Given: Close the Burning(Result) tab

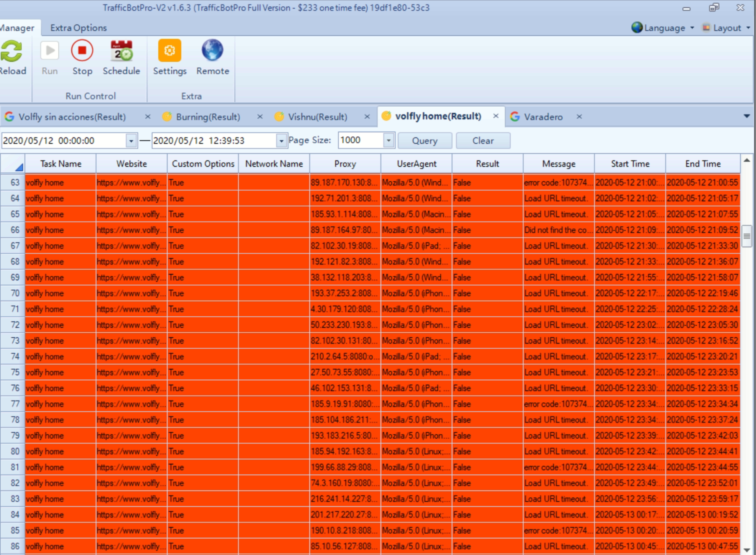Looking at the screenshot, I should pos(260,117).
